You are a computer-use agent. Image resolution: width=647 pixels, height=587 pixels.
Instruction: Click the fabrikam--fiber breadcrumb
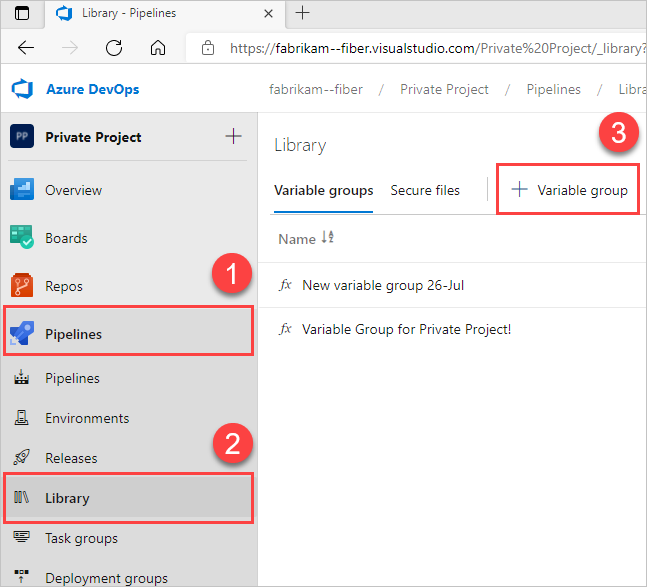[316, 89]
